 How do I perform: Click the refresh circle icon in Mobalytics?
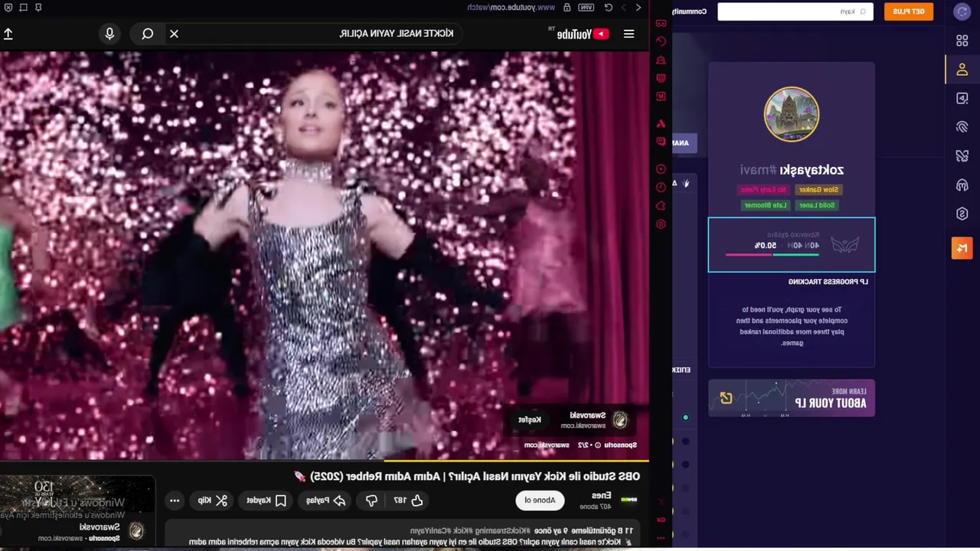click(962, 11)
